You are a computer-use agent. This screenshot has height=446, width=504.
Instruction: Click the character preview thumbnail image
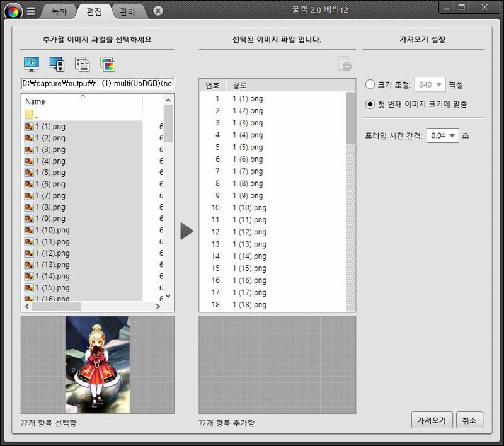(x=98, y=365)
